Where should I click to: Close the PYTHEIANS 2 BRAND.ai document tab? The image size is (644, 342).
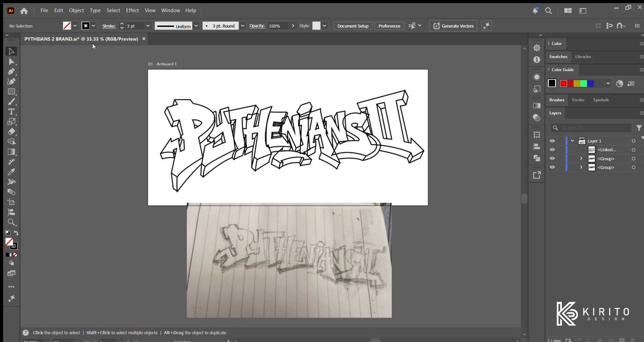(x=144, y=39)
